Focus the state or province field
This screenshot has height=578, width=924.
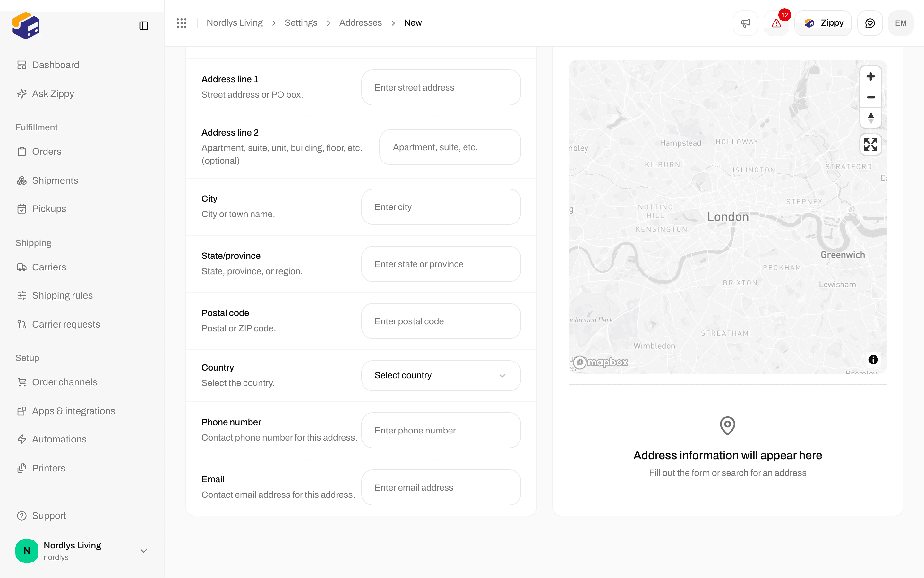(x=441, y=264)
